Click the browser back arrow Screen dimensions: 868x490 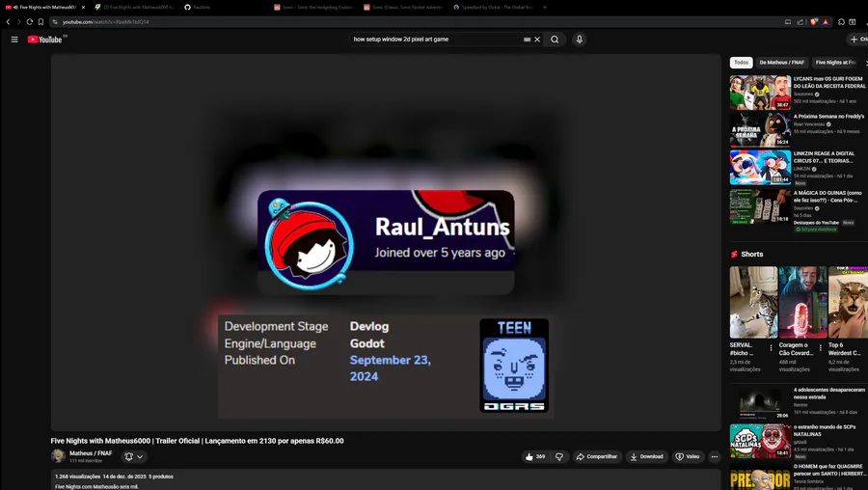tap(8, 22)
